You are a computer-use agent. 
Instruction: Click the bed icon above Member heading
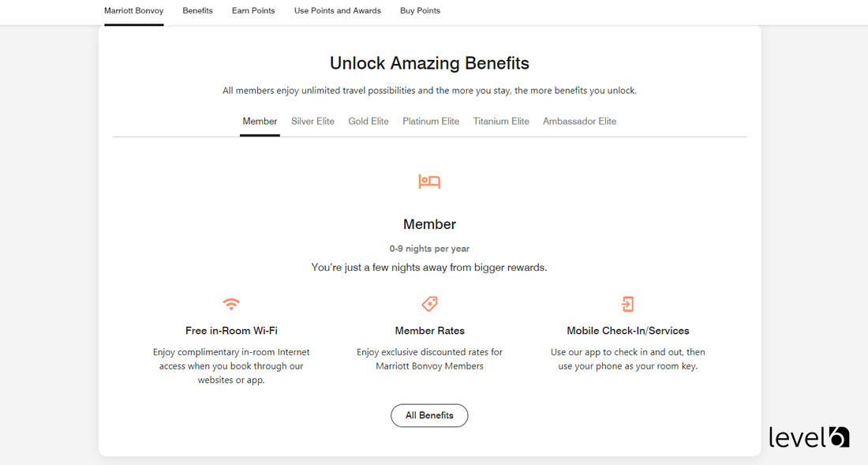click(x=429, y=181)
